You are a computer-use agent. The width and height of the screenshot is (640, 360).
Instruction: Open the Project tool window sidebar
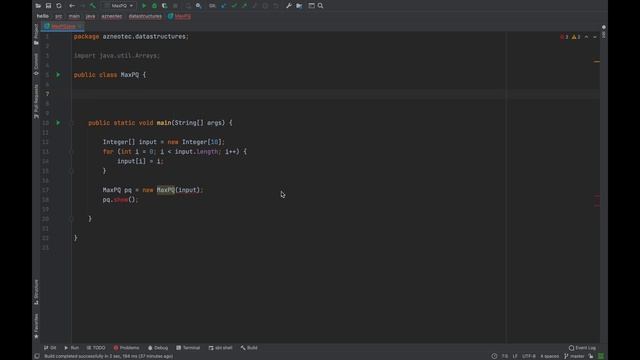click(36, 34)
